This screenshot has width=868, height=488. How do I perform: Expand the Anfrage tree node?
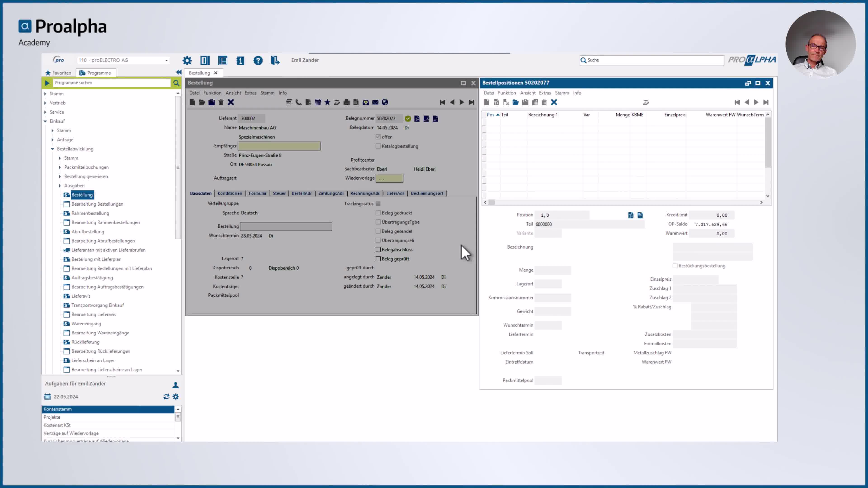tap(53, 139)
